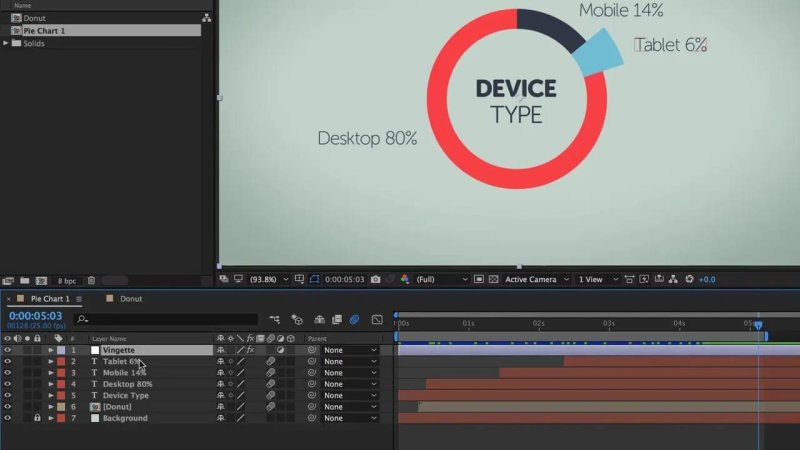The image size is (800, 450).
Task: Open Parent dropdown for Tablet 6% layer
Action: [350, 361]
